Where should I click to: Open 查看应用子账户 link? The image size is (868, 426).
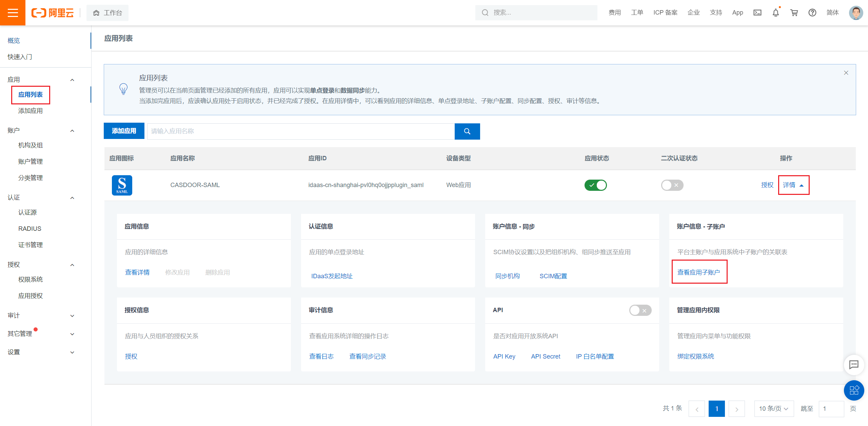click(699, 272)
